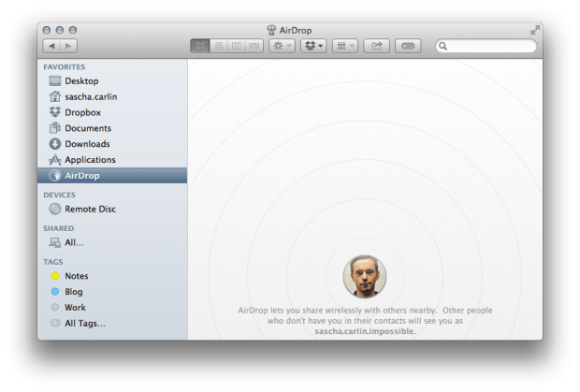Click the FAVORITES section header

(x=65, y=67)
